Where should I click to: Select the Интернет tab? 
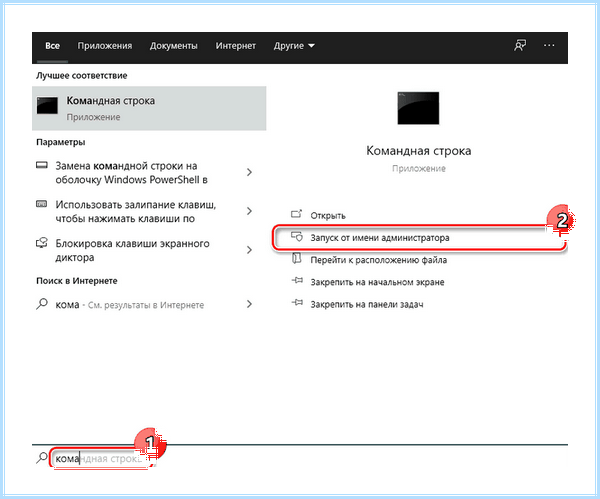pyautogui.click(x=236, y=46)
